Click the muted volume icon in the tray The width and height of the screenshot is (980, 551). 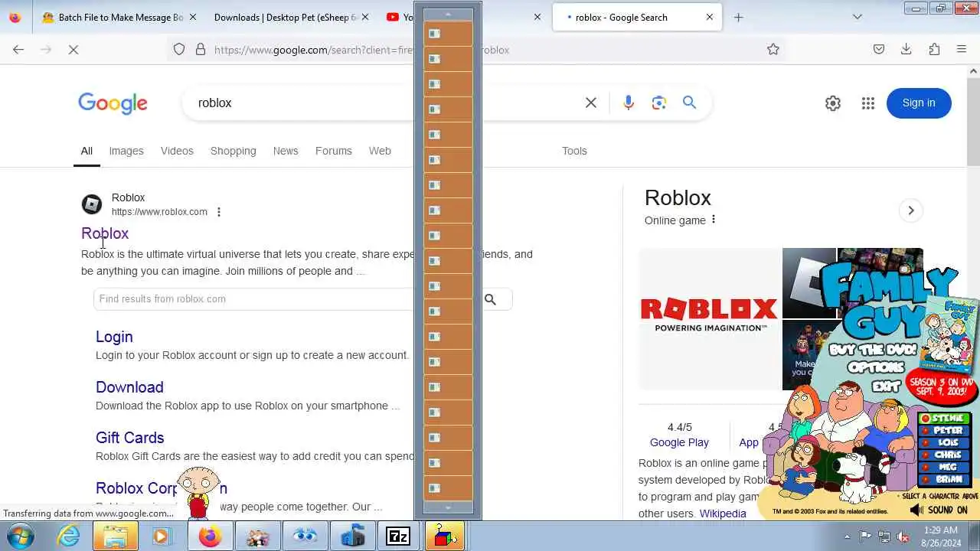pyautogui.click(x=903, y=536)
